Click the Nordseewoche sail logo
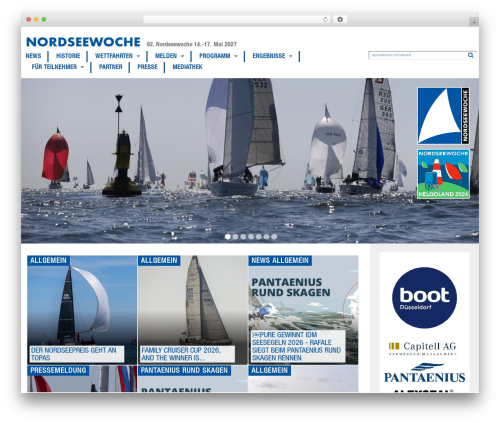Screen dimensions: 500x423 click(x=443, y=116)
